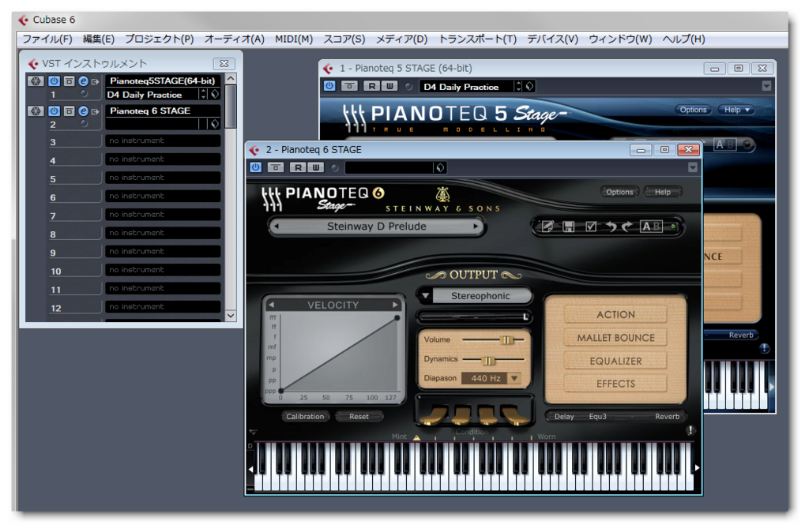Image resolution: width=809 pixels, height=532 pixels.
Task: Open plugin functions menu arrow in Pianoteq 6 window
Action: [x=693, y=167]
